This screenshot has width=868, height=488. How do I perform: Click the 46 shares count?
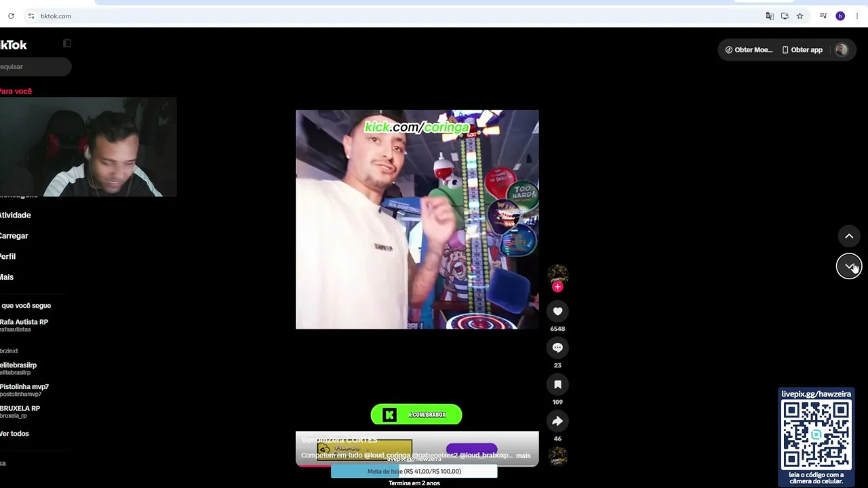557,439
